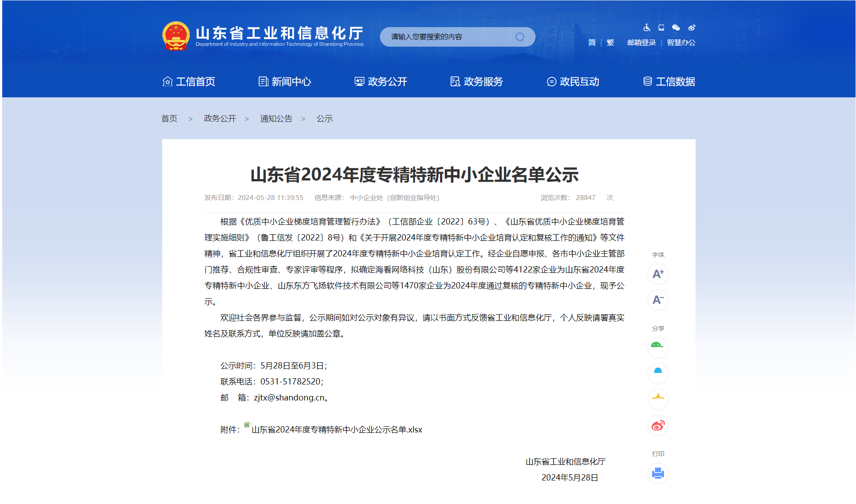The image size is (856, 504).
Task: Open the accessibility wheelchair icon
Action: pyautogui.click(x=647, y=28)
